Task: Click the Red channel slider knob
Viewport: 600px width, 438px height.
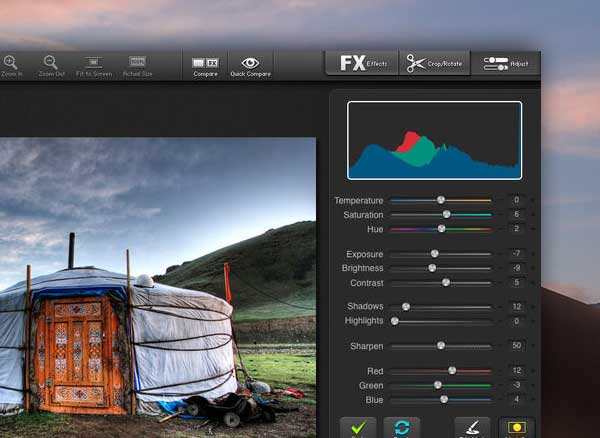Action: (452, 371)
